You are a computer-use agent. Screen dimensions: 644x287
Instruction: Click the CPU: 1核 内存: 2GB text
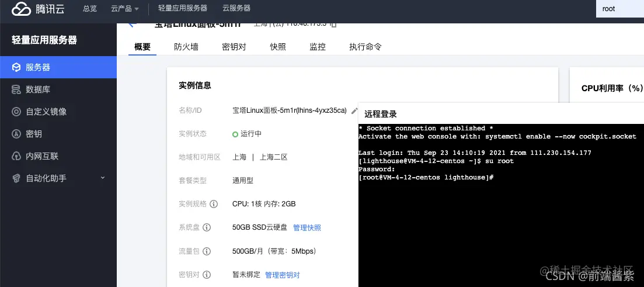[264, 204]
